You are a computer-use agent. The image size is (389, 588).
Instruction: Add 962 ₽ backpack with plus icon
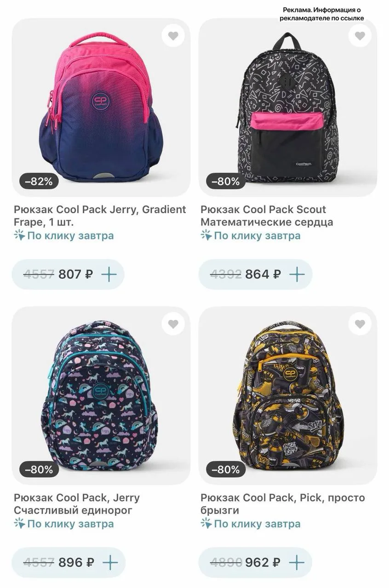pos(297,562)
